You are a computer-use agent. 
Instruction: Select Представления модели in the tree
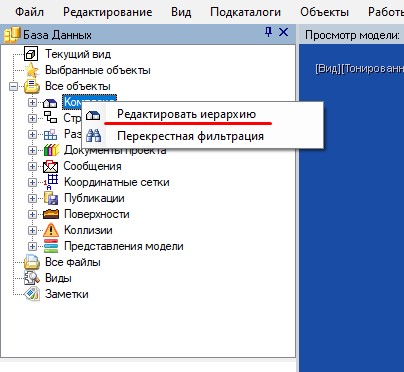[x=124, y=246]
